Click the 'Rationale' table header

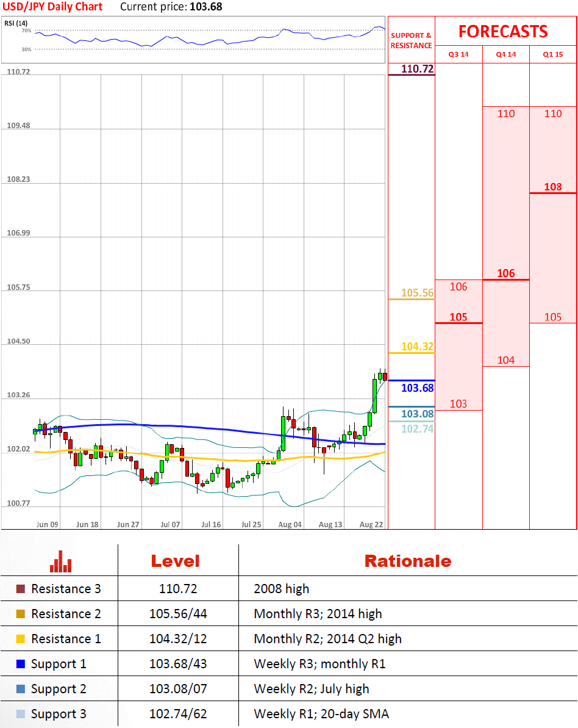tap(408, 561)
